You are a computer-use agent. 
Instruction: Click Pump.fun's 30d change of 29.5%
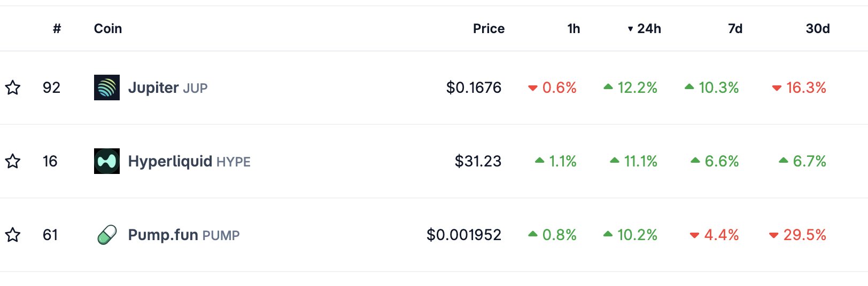click(804, 235)
